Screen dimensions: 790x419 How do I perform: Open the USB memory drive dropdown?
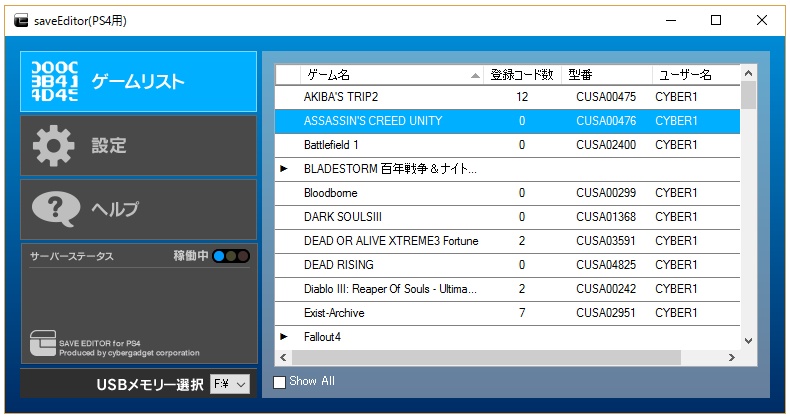230,384
